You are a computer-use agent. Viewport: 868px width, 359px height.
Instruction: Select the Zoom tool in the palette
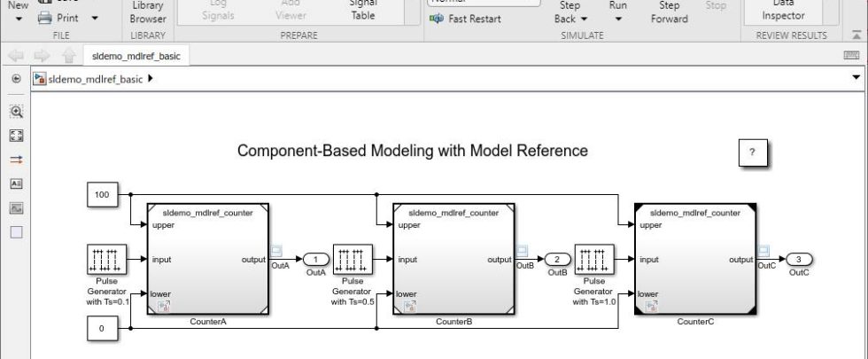[17, 112]
